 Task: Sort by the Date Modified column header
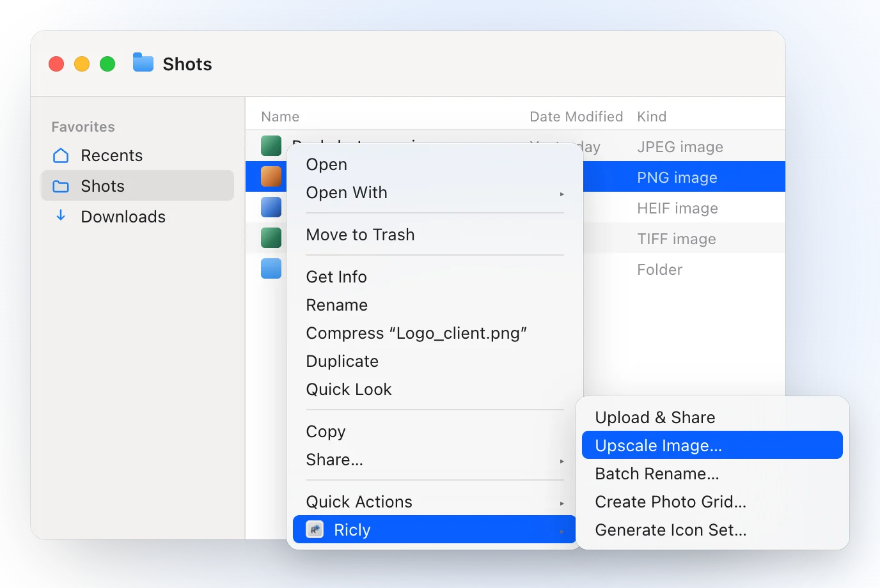pyautogui.click(x=576, y=116)
